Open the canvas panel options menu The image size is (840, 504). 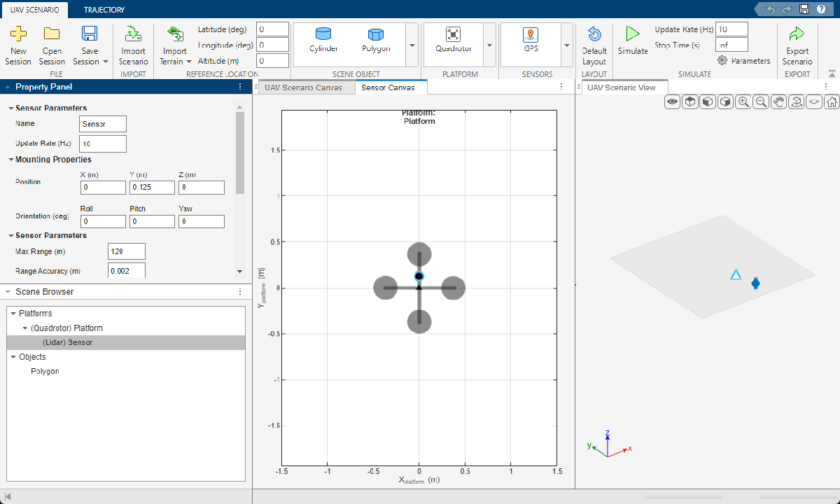coord(561,87)
